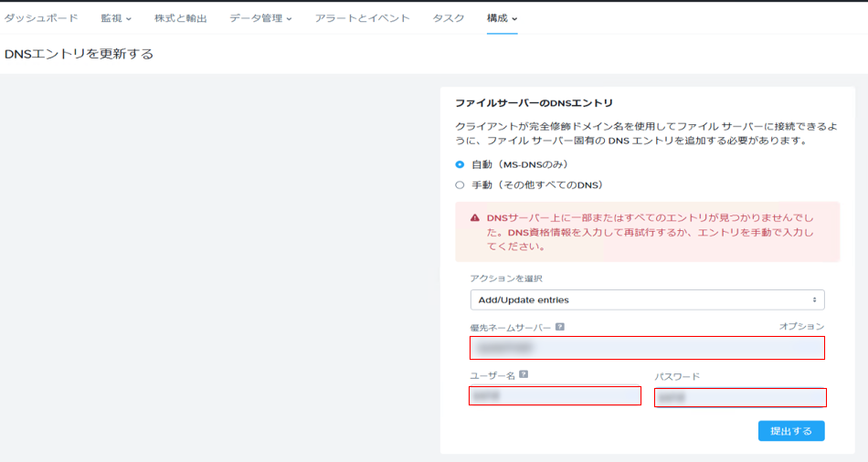Viewport: 868px width, 462px height.
Task: Open the Add/Update entries action dropdown
Action: (x=647, y=299)
